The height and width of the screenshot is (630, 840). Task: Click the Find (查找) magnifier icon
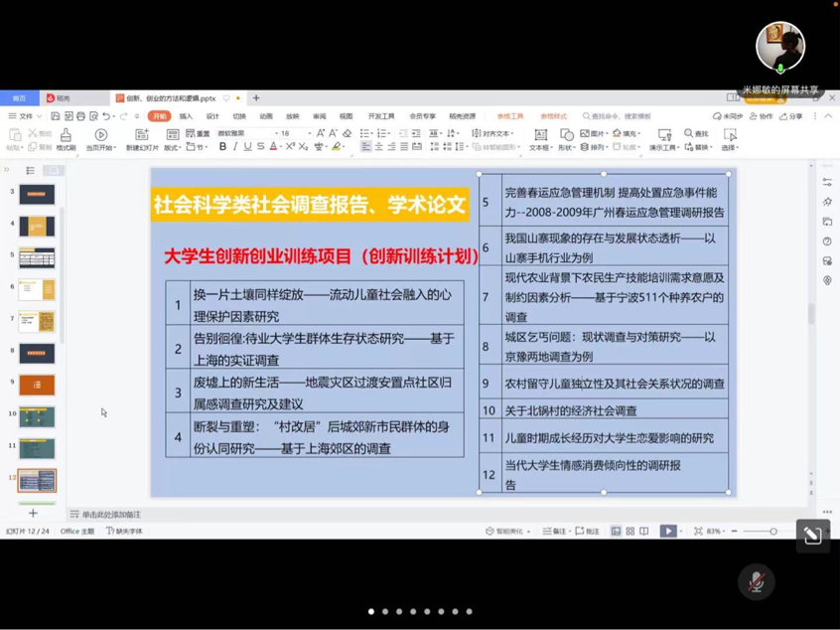pos(689,133)
